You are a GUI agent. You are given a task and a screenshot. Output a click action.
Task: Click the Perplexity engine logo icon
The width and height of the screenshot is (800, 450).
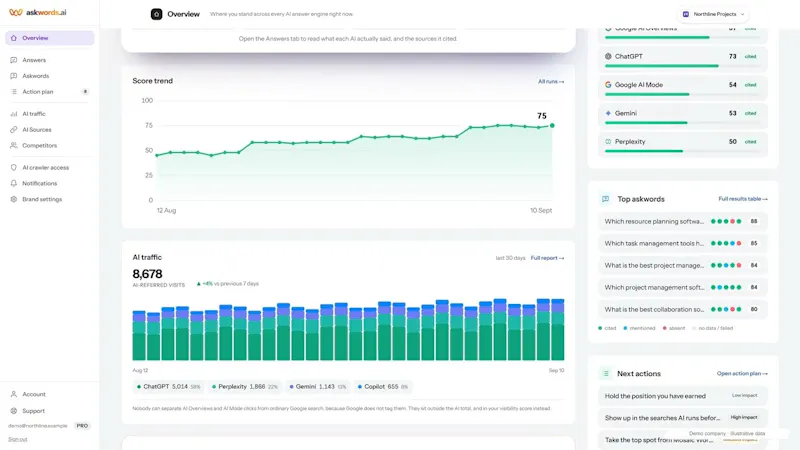(608, 142)
